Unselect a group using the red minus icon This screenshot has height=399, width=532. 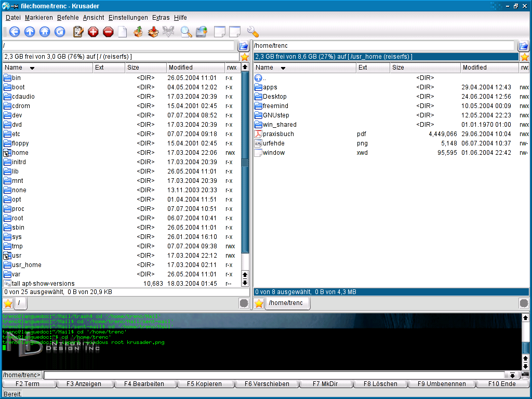[108, 32]
